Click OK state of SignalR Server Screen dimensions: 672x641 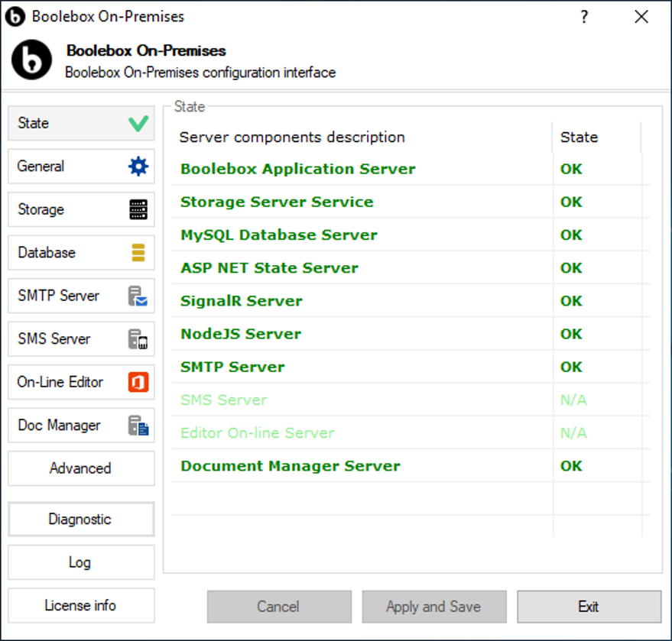[x=571, y=300]
